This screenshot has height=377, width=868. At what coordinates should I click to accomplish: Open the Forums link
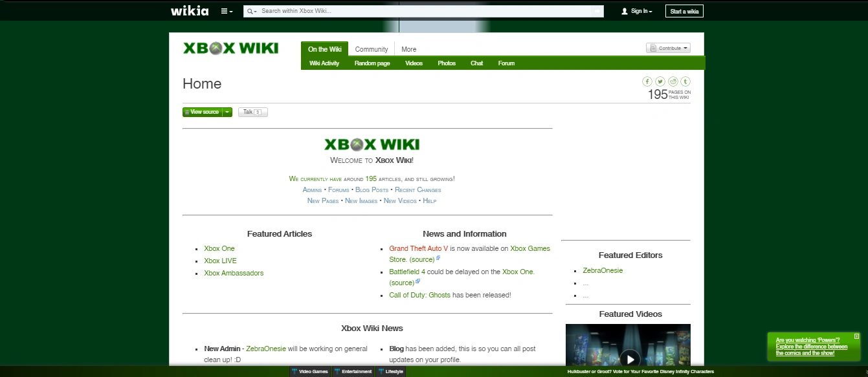coord(339,190)
